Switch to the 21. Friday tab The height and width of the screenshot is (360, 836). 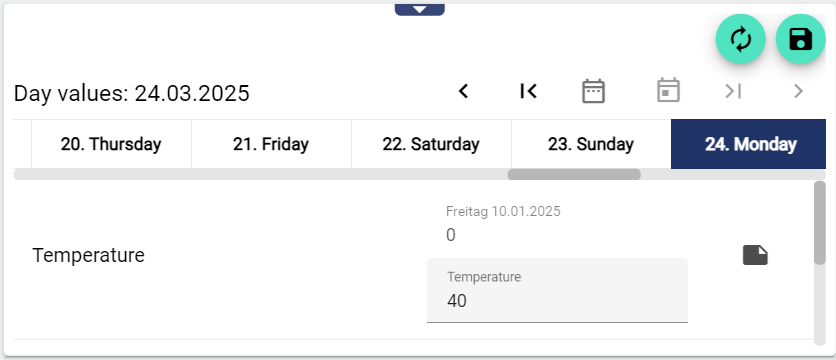pyautogui.click(x=271, y=144)
